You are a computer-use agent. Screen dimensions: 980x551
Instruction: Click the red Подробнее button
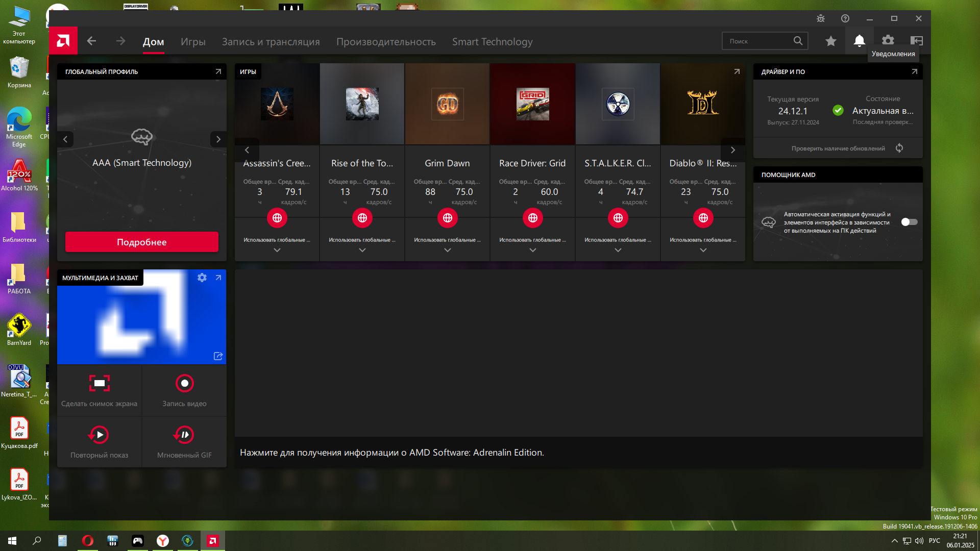tap(142, 242)
